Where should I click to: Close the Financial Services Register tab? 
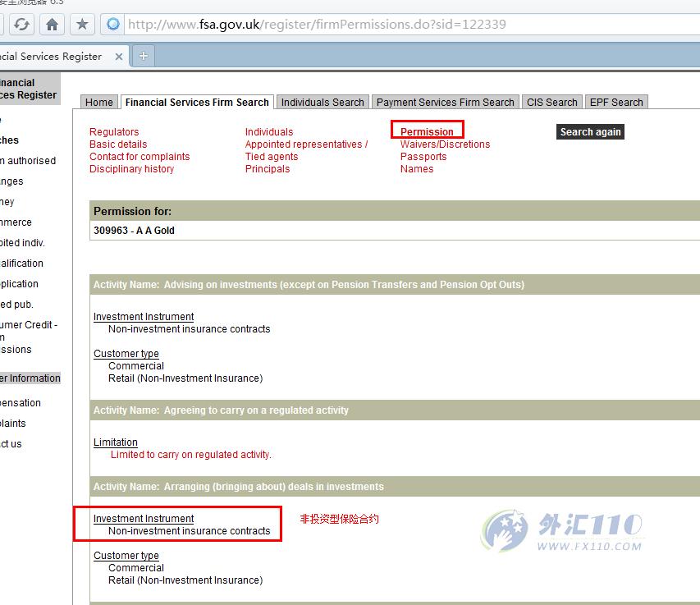119,57
